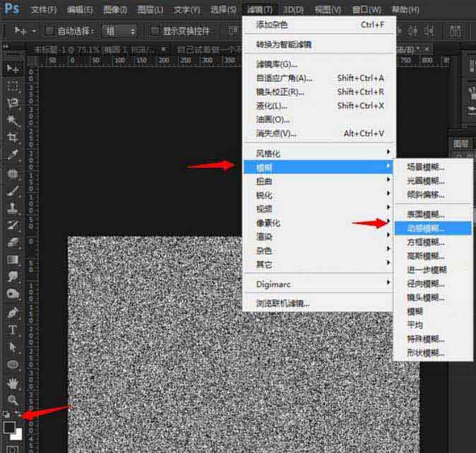This screenshot has width=476, height=453.
Task: Select the Rectangular Marquee tool
Action: pyautogui.click(x=13, y=86)
